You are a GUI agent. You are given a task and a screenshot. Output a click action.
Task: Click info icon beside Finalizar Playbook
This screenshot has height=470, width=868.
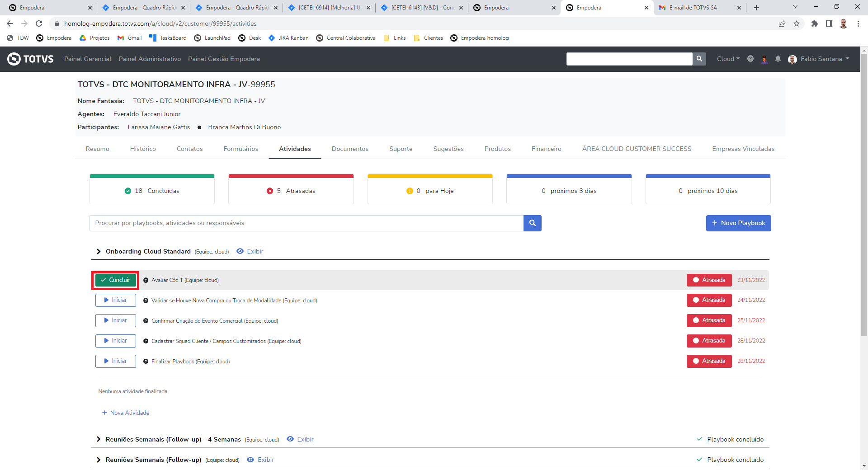146,362
